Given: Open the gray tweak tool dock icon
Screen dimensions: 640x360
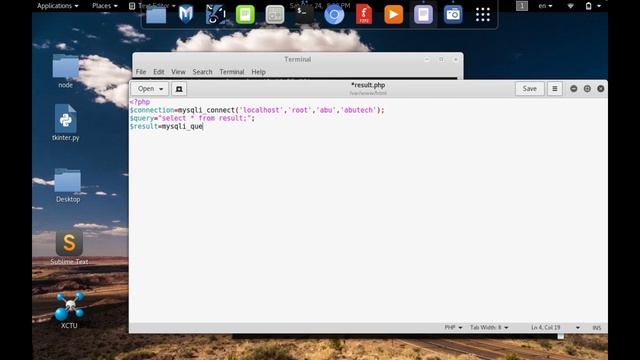Looking at the screenshot, I should [275, 15].
